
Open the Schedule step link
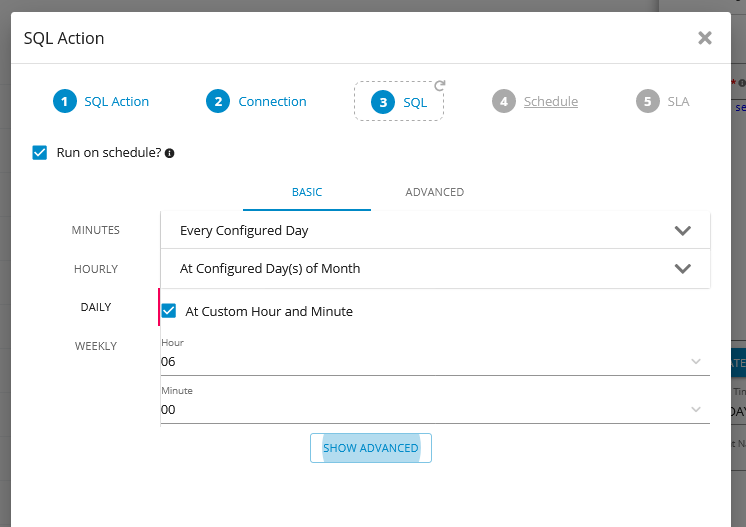tap(551, 101)
